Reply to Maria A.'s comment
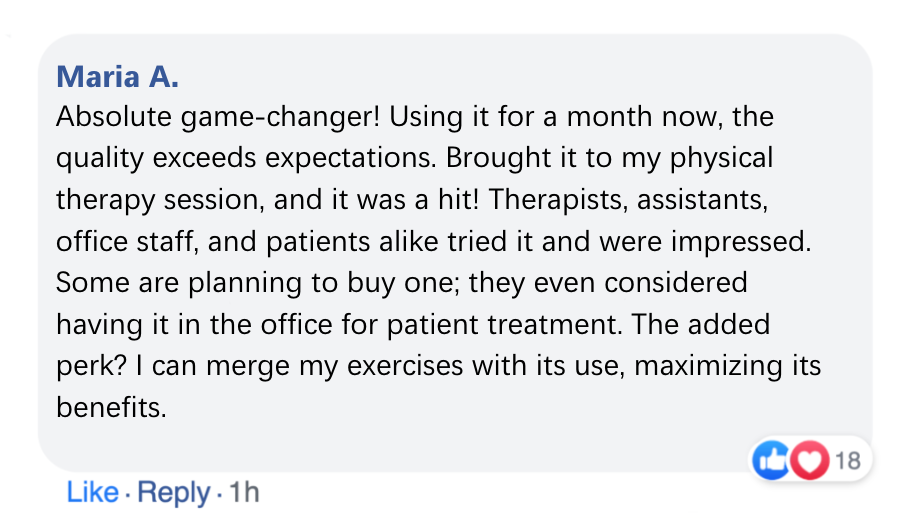 [173, 493]
